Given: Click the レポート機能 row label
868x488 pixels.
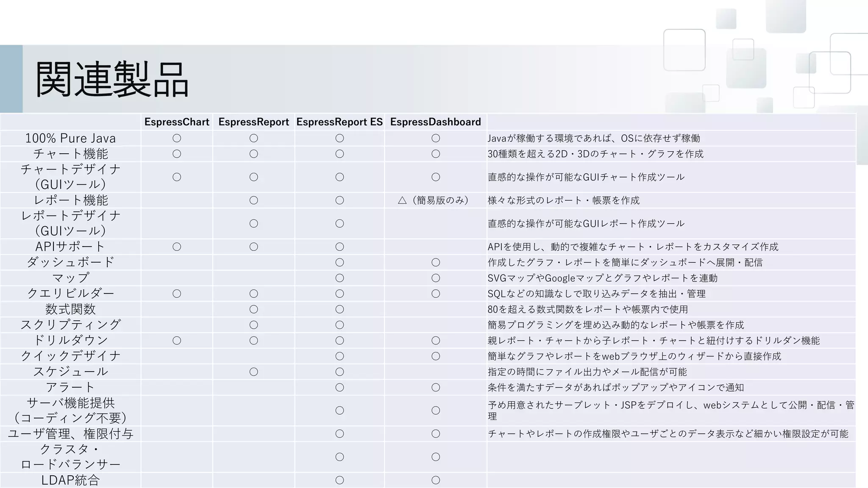Looking at the screenshot, I should click(70, 200).
